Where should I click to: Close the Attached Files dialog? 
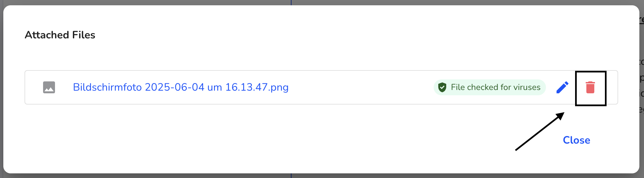point(576,140)
